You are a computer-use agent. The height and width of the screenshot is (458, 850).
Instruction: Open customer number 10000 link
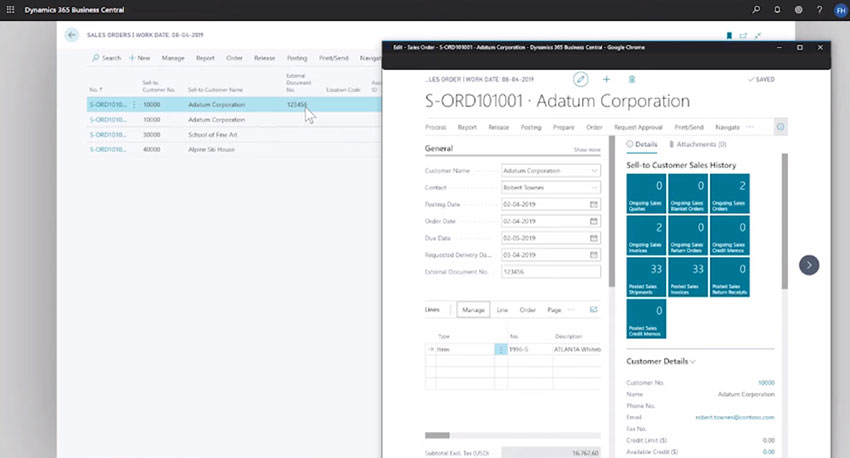pyautogui.click(x=766, y=383)
